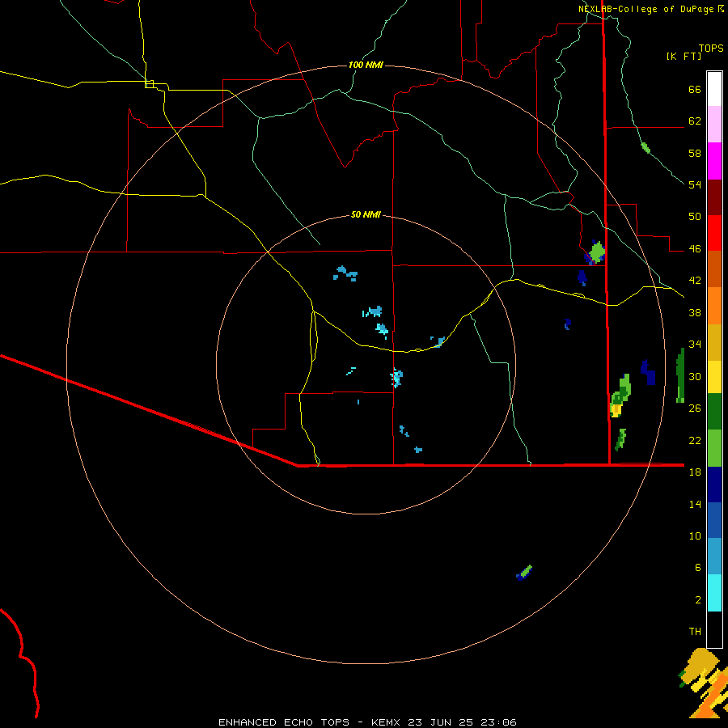
Task: Click the magenta legend swatch
Action: (714, 161)
